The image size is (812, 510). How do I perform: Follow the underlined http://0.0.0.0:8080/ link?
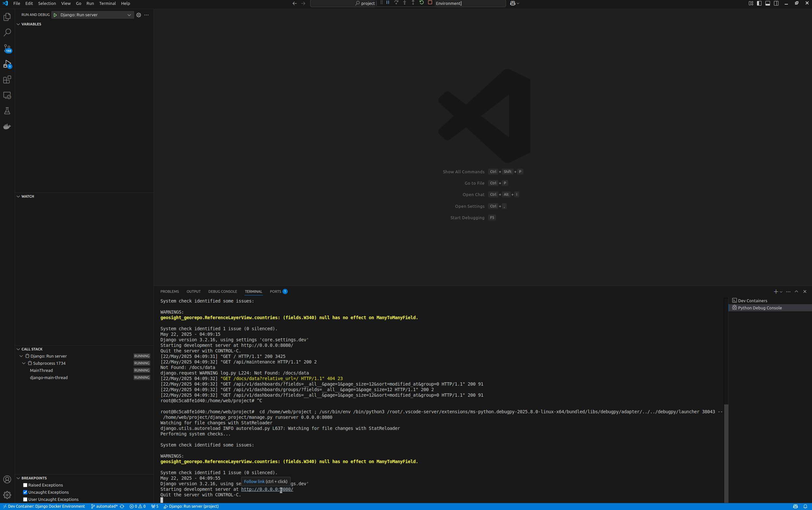pyautogui.click(x=267, y=489)
